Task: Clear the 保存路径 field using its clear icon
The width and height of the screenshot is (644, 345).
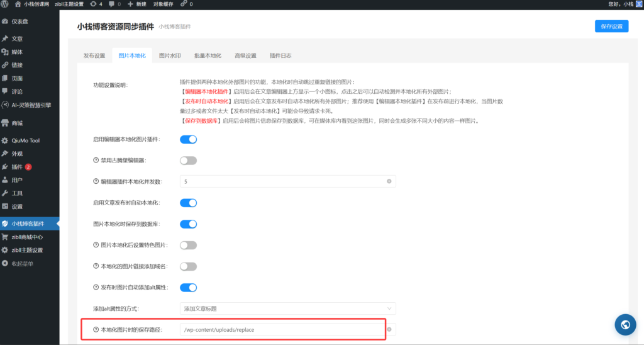Action: (x=389, y=329)
